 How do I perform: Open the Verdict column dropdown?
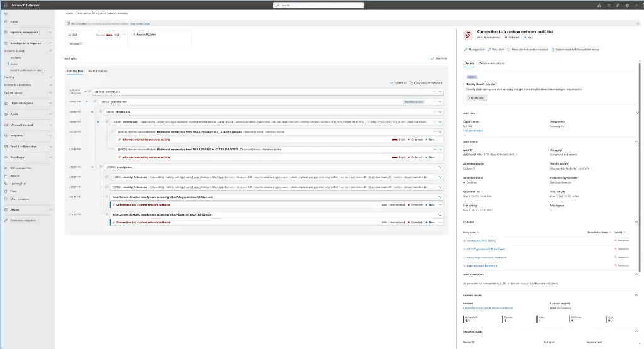(x=619, y=233)
